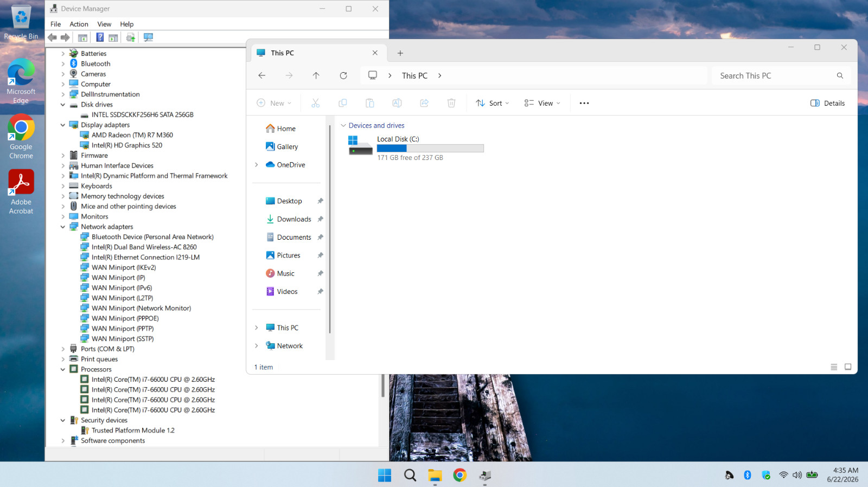Select Trusted Platform Module 1.2
This screenshot has width=868, height=487.
133,431
